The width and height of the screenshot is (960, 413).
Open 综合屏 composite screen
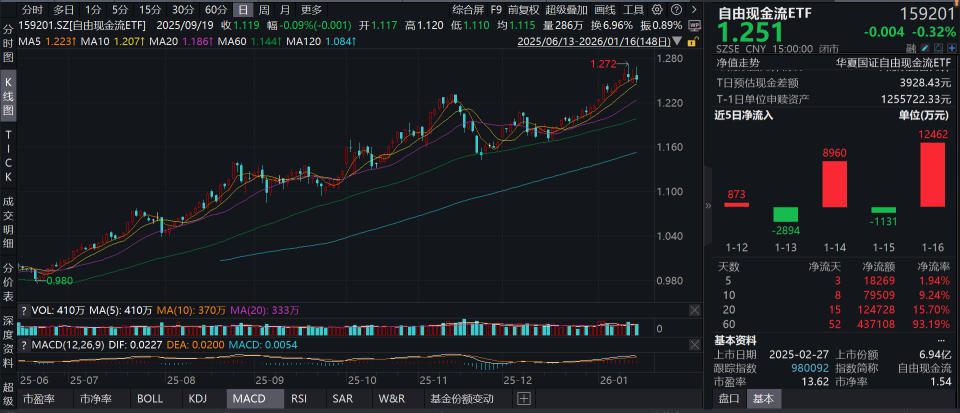(x=468, y=10)
